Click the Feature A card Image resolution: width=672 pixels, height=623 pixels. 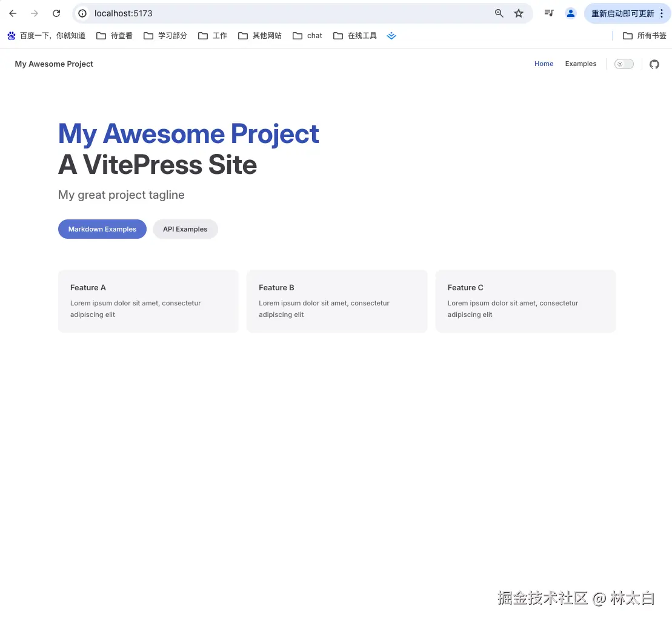[148, 301]
